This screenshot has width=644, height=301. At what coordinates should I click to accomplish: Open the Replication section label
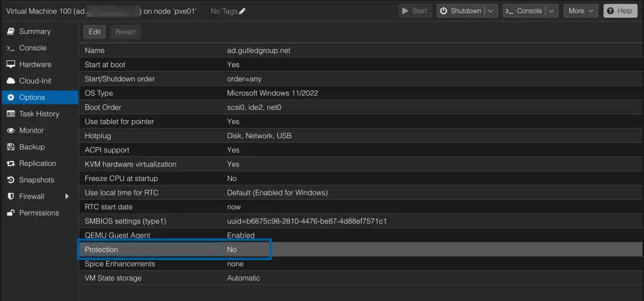[37, 163]
